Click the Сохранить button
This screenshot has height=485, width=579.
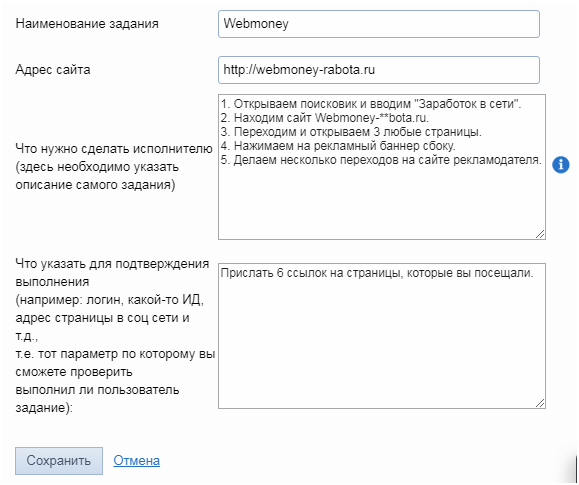point(59,461)
